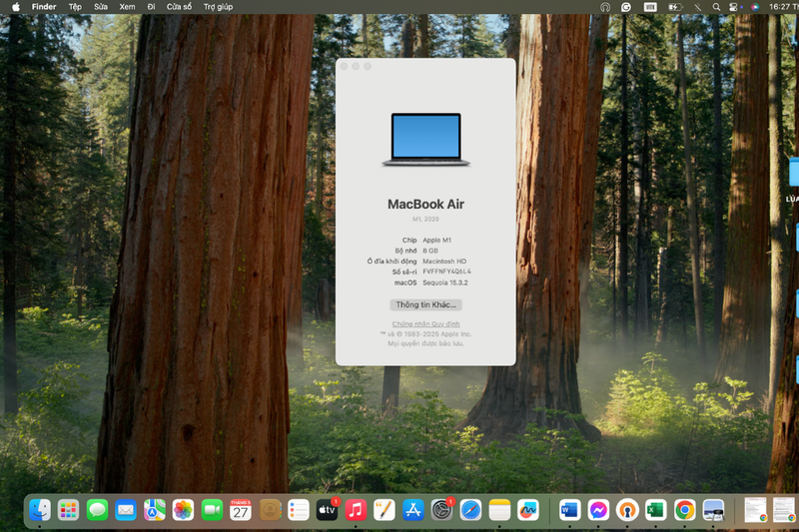The image size is (799, 532).
Task: Open Calendar showing date 27
Action: [x=241, y=510]
